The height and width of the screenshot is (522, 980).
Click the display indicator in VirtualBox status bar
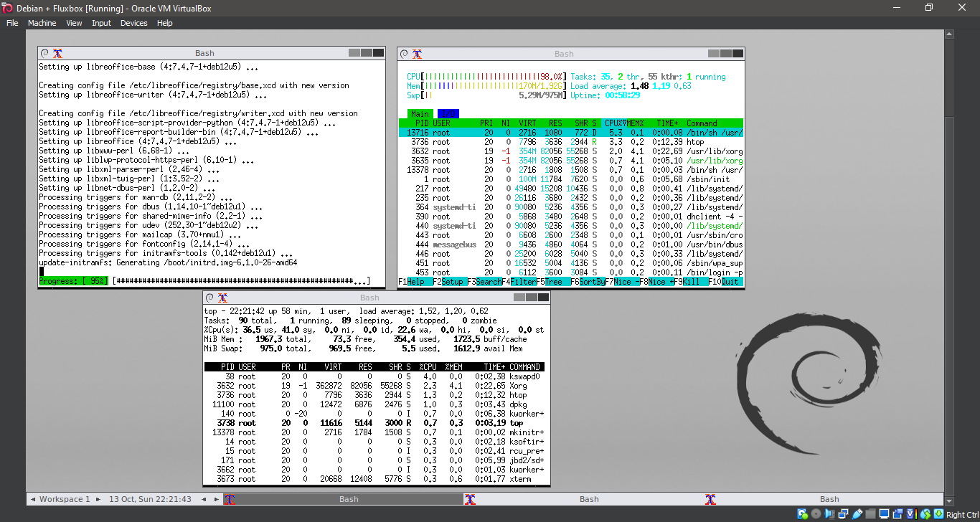885,514
